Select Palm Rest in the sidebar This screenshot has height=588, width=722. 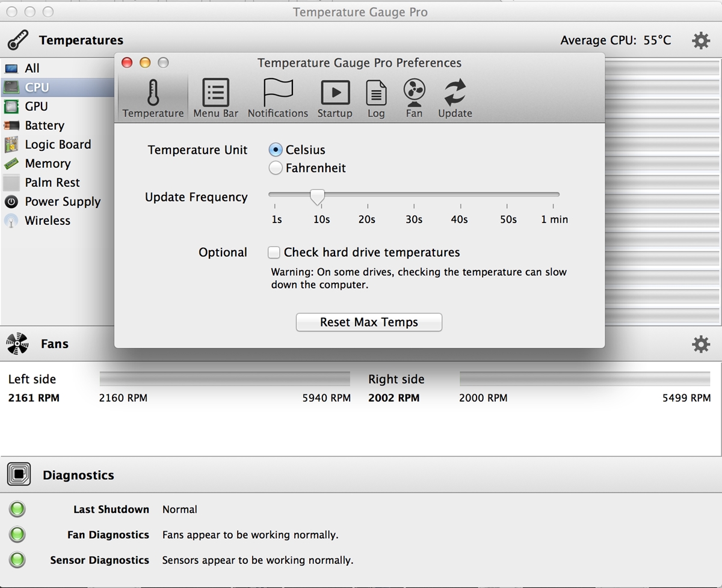(57, 183)
